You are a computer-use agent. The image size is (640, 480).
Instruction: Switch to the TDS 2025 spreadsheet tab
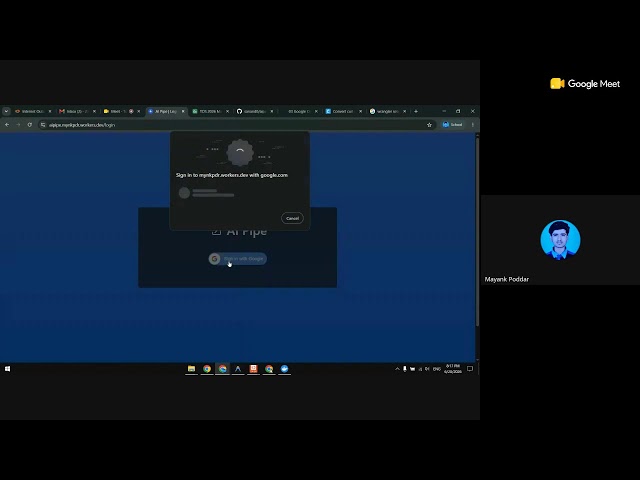coord(208,111)
